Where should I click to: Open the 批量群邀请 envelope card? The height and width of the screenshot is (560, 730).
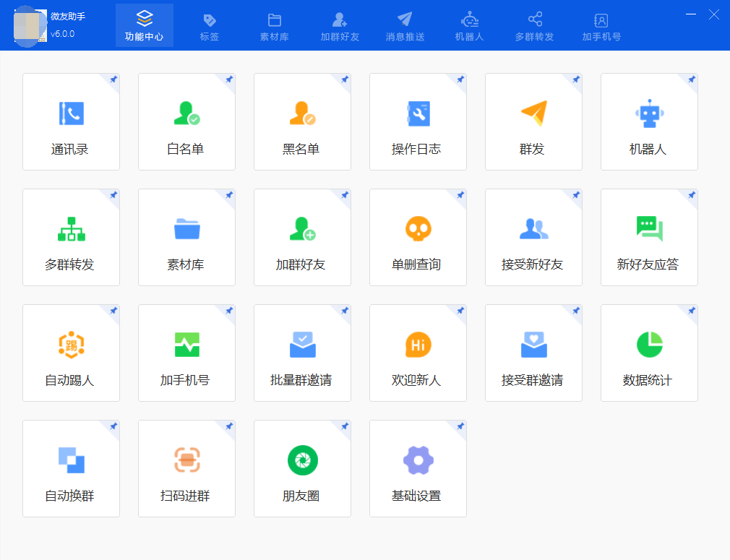[x=302, y=353]
